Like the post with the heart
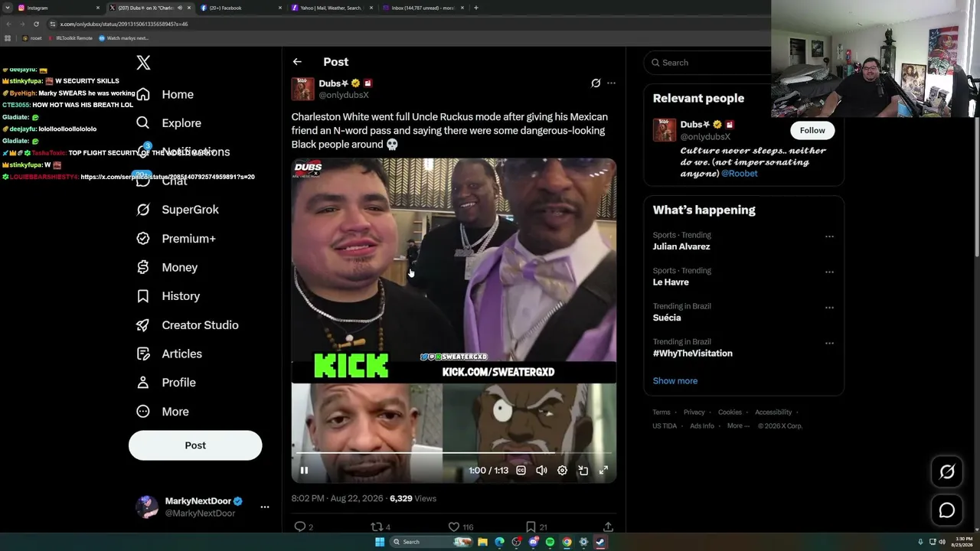The width and height of the screenshot is (980, 551). 453,527
